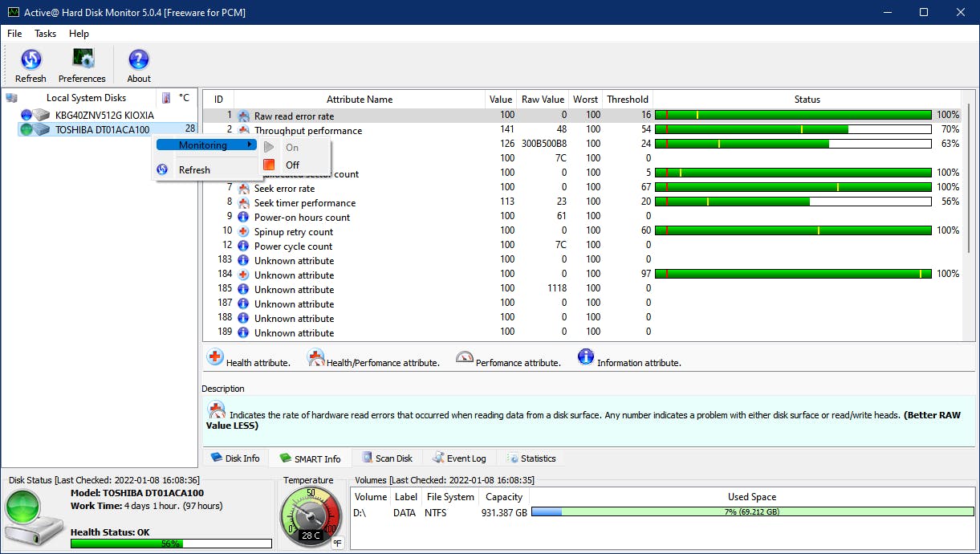Click the Refresh icon in context menu
The width and height of the screenshot is (980, 554).
tap(163, 169)
